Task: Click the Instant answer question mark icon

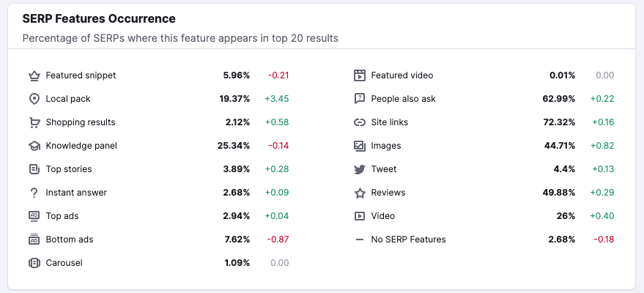Action: coord(34,193)
